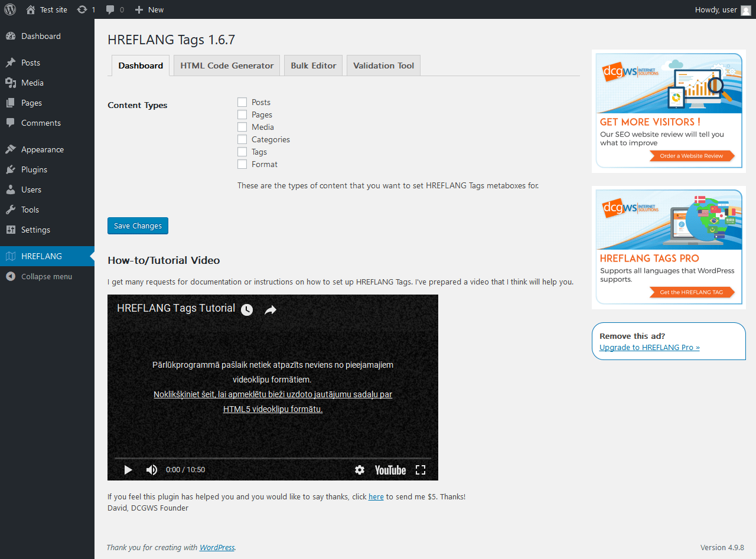Mute the tutorial video volume
This screenshot has width=756, height=559.
click(152, 470)
